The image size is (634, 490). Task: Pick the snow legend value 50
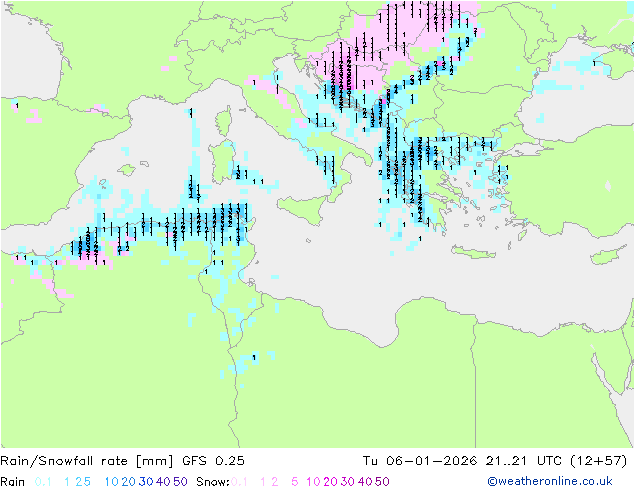[382, 482]
